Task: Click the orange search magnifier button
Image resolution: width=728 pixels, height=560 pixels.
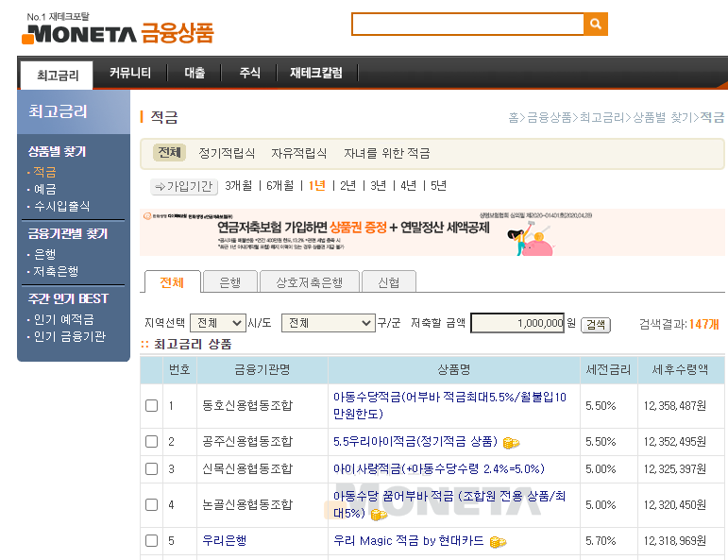Action: (x=596, y=24)
